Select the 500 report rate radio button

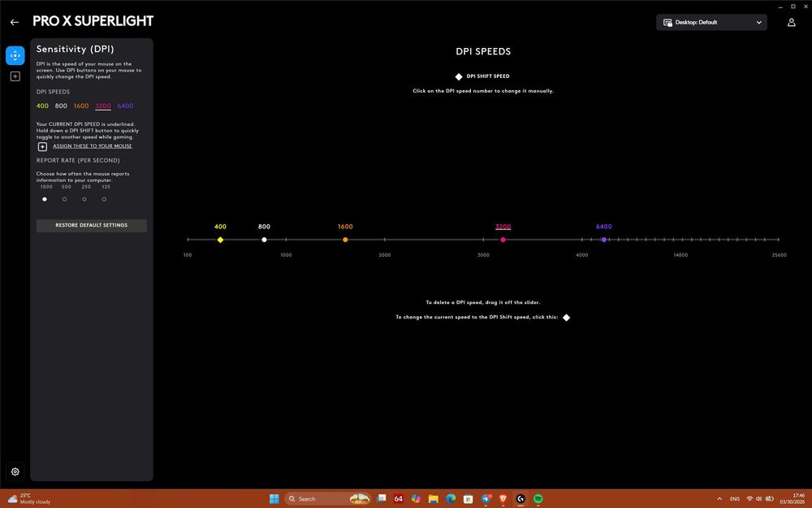pyautogui.click(x=65, y=199)
